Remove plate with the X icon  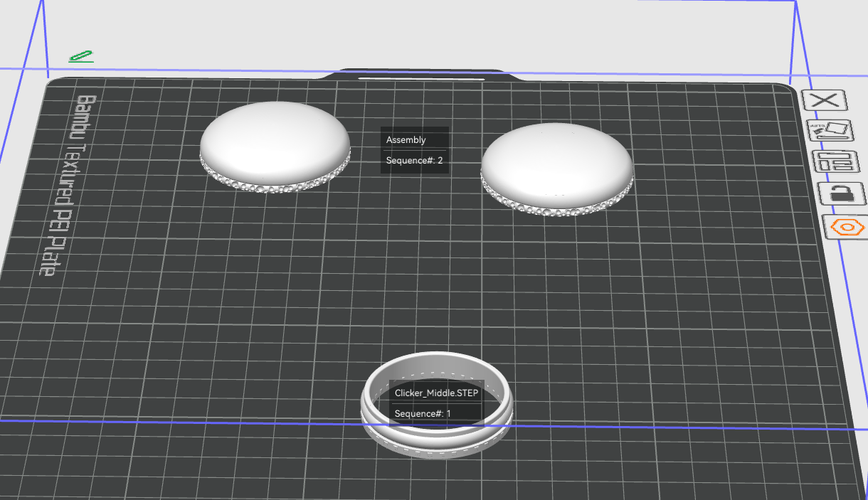[x=825, y=100]
